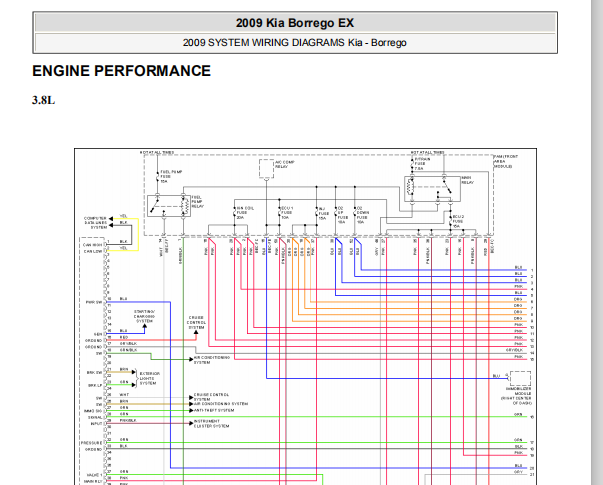This screenshot has width=603, height=485.
Task: Click the "ANTI-THEFT SYSTEM" label
Action: point(214,410)
